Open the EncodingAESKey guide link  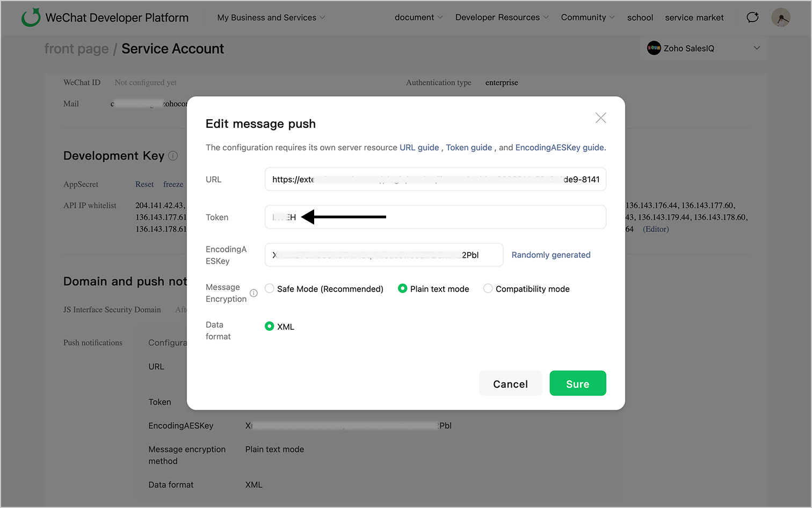tap(559, 148)
